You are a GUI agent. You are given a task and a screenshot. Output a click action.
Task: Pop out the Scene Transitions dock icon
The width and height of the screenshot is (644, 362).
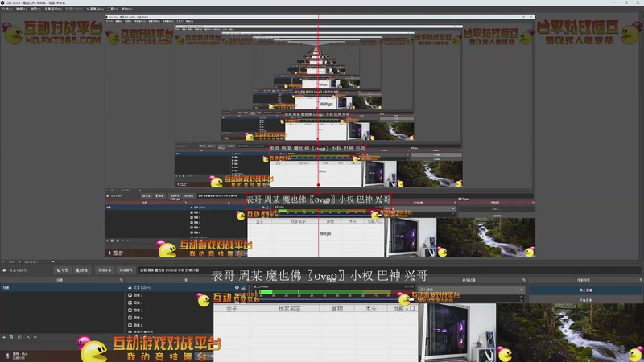(x=524, y=280)
